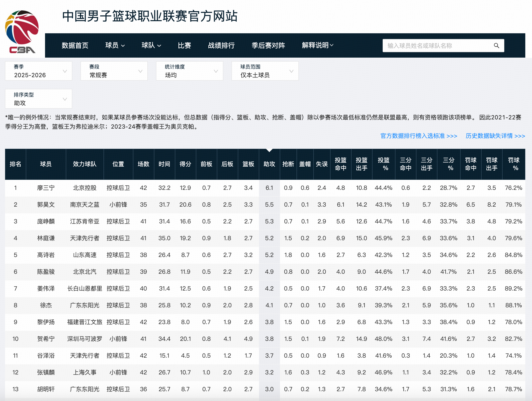Expand the 球队 navigation menu
Image resolution: width=532 pixels, height=401 pixels.
pyautogui.click(x=151, y=46)
